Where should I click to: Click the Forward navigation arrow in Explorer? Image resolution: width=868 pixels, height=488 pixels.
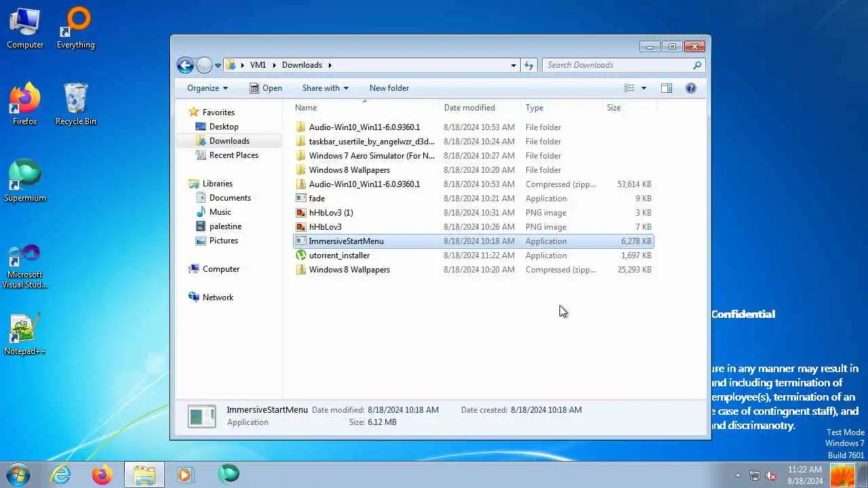coord(204,65)
